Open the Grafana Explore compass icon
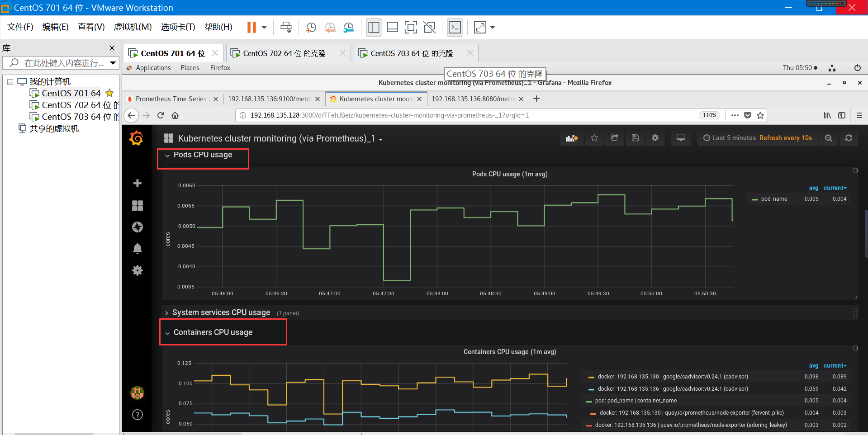The image size is (868, 435). click(138, 227)
